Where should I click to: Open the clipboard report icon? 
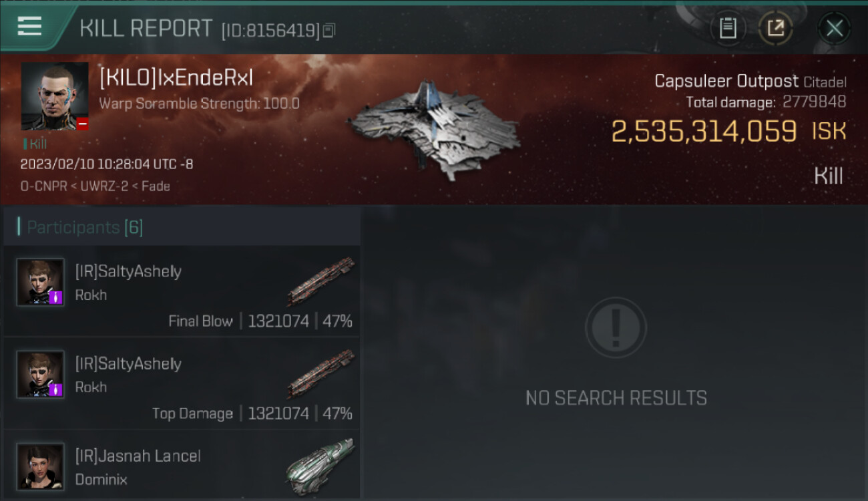pos(728,28)
